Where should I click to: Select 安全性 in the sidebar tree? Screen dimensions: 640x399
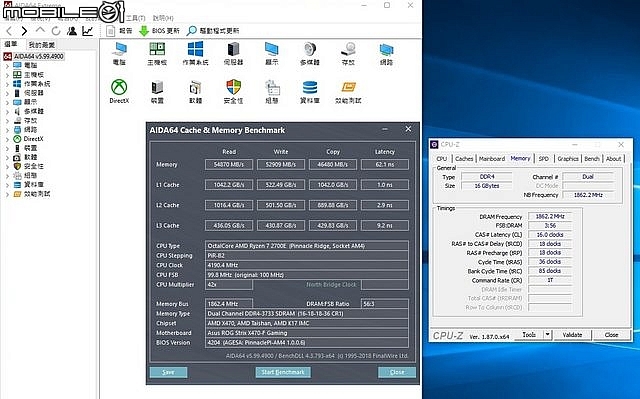tap(29, 166)
